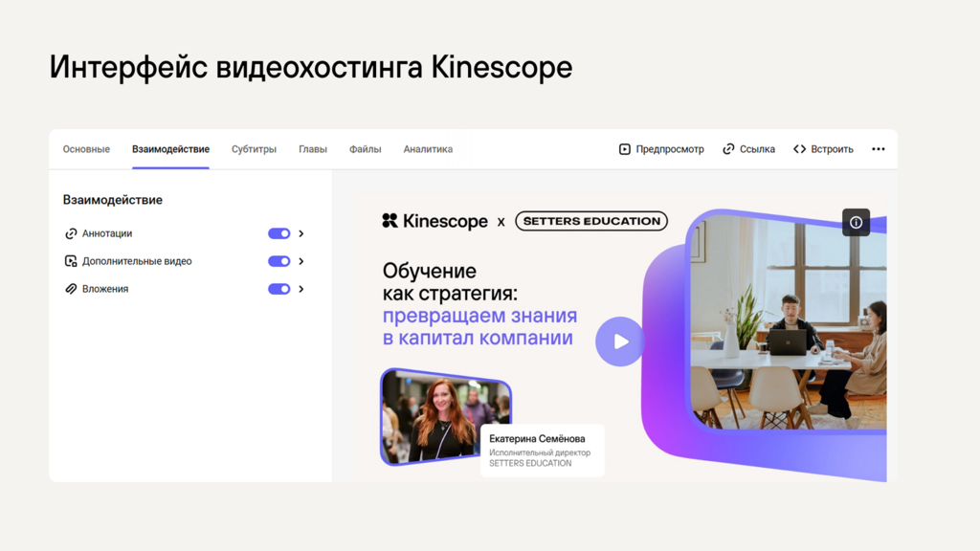
Task: Click the Аннотации link icon
Action: pos(71,233)
